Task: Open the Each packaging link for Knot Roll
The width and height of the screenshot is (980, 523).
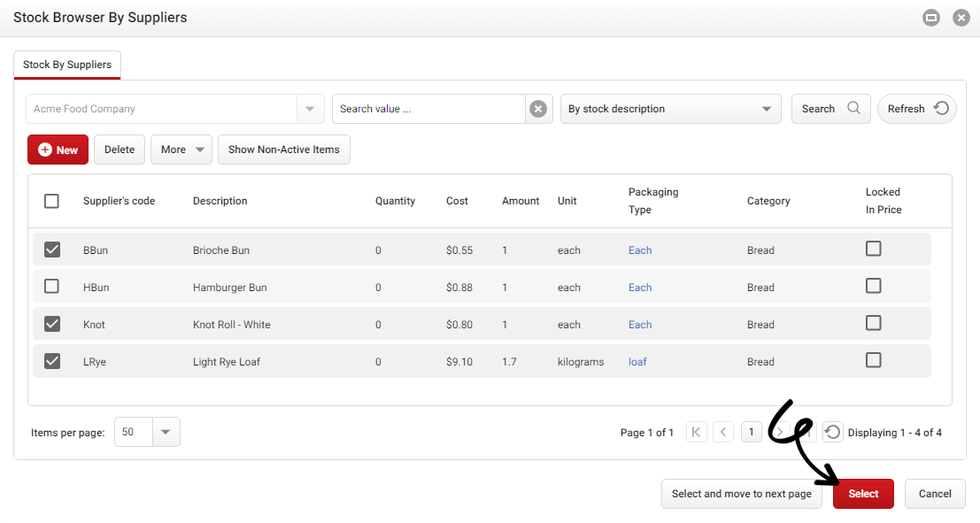Action: tap(640, 324)
